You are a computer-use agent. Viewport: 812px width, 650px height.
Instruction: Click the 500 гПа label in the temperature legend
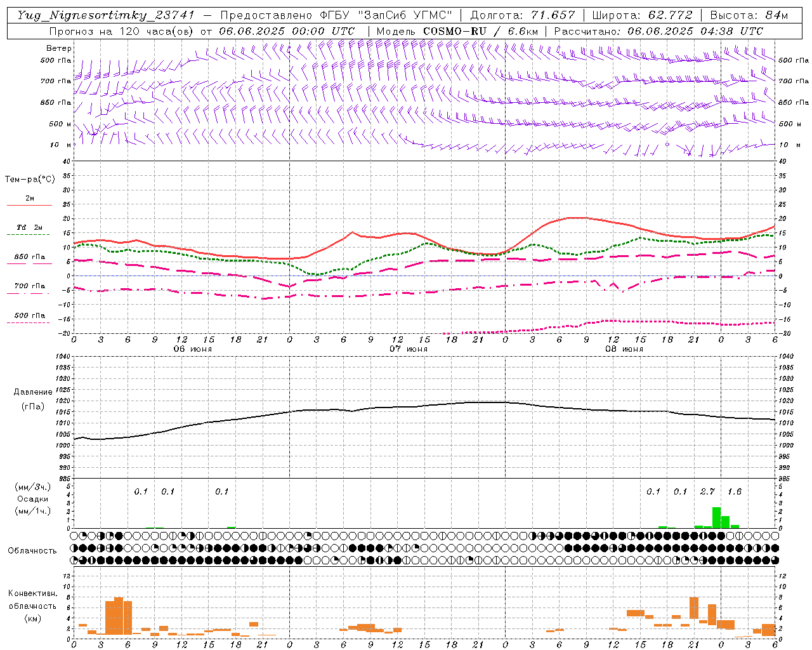pyautogui.click(x=30, y=315)
